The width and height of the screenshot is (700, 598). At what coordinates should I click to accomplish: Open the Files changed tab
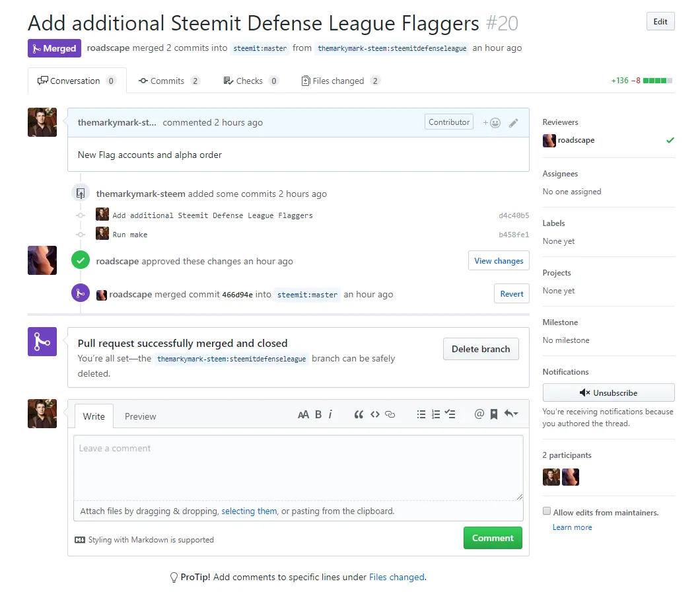tap(341, 81)
